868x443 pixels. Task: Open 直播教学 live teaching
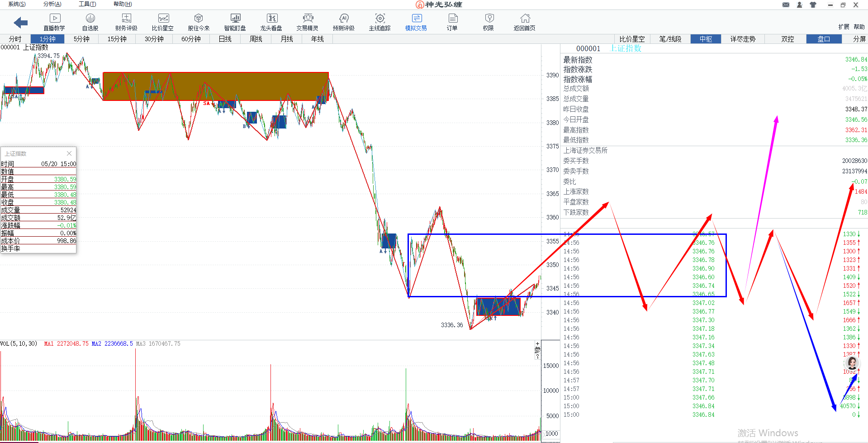tap(54, 22)
